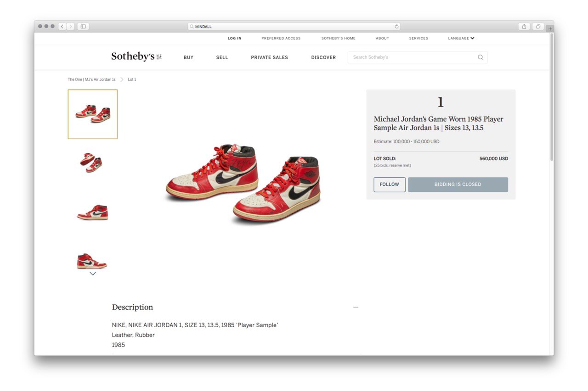Open the Discover menu item

pos(323,57)
